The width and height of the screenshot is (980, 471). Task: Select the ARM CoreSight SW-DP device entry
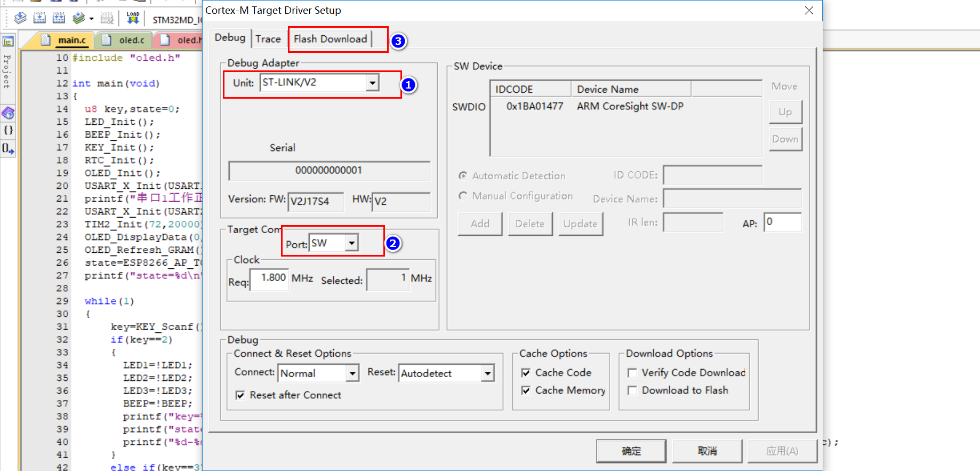tap(630, 106)
